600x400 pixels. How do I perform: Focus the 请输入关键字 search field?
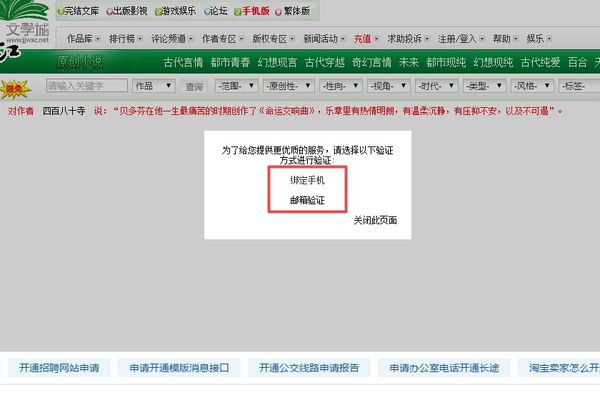click(x=87, y=86)
